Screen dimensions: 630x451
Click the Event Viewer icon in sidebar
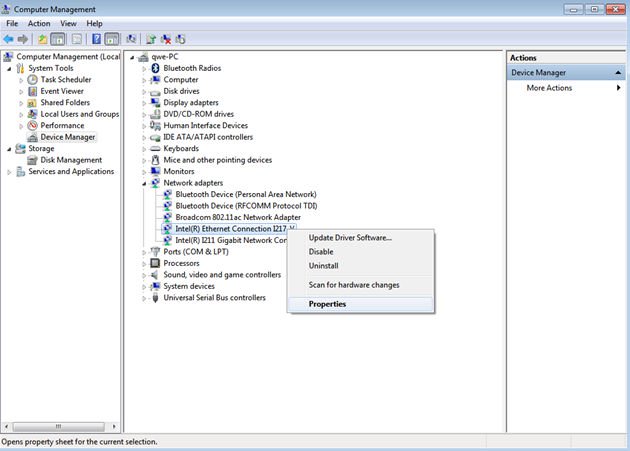[33, 91]
